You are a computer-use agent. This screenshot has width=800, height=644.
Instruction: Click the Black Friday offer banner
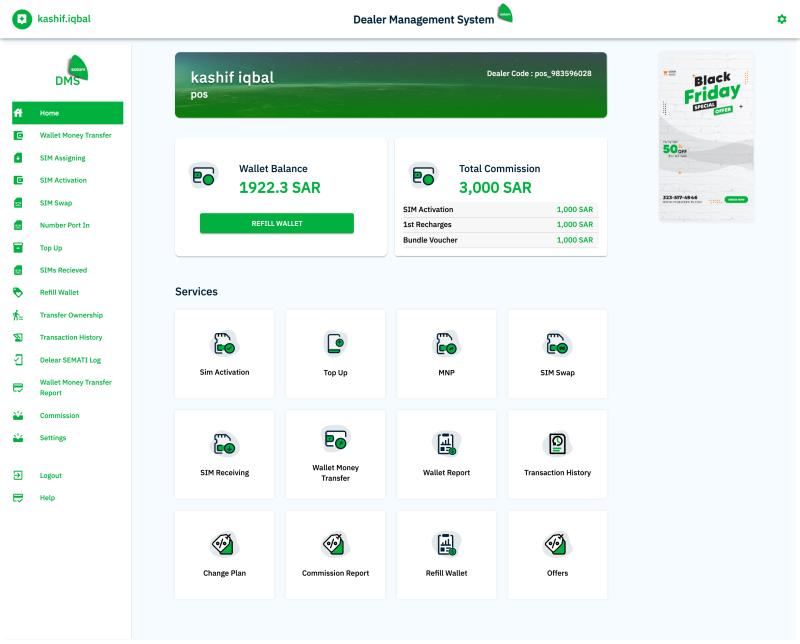coord(705,135)
